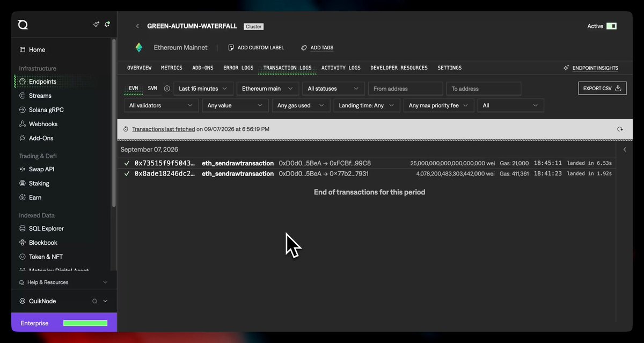Click the QuikNode account avatar icon
Viewport: 644px width, 343px height.
coord(23,302)
